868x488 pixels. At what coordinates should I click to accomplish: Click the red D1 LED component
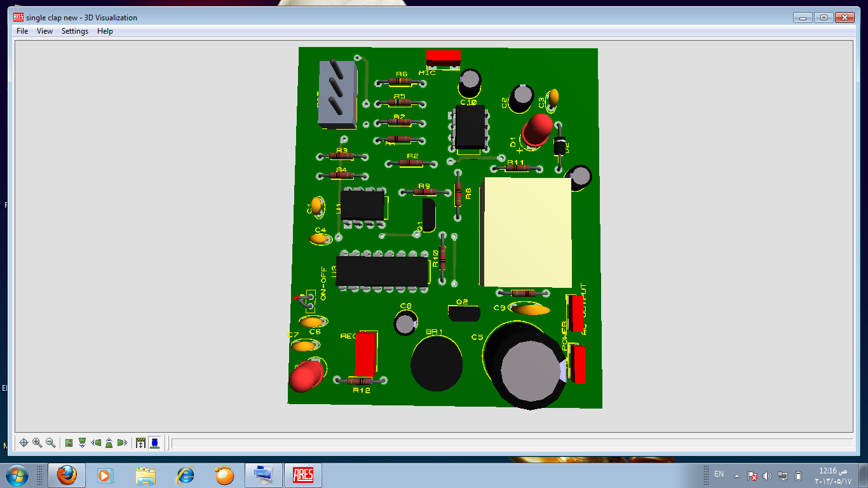[x=537, y=130]
